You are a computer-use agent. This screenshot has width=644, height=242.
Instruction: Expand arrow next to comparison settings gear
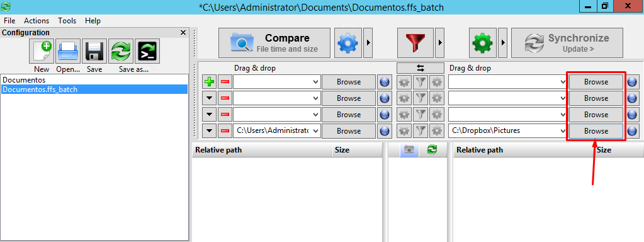(368, 43)
